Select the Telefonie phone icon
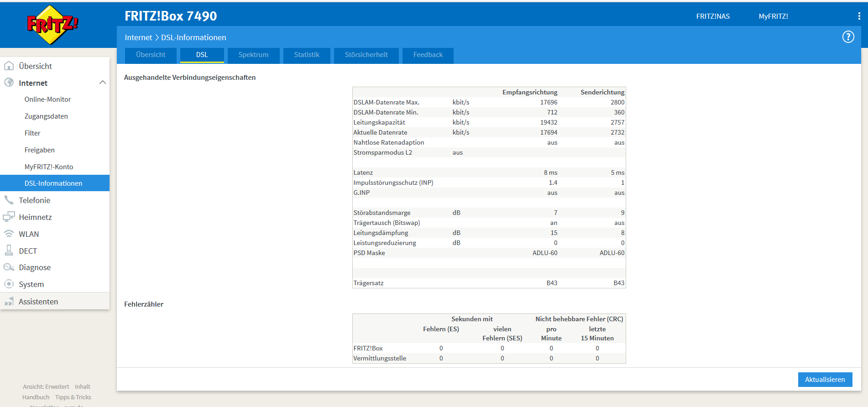 pyautogui.click(x=9, y=200)
